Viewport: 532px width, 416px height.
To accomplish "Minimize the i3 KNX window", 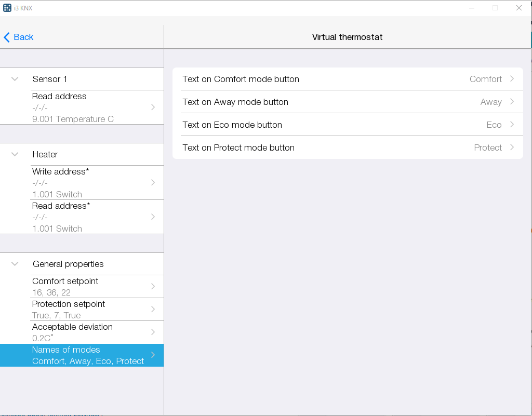I will (472, 8).
